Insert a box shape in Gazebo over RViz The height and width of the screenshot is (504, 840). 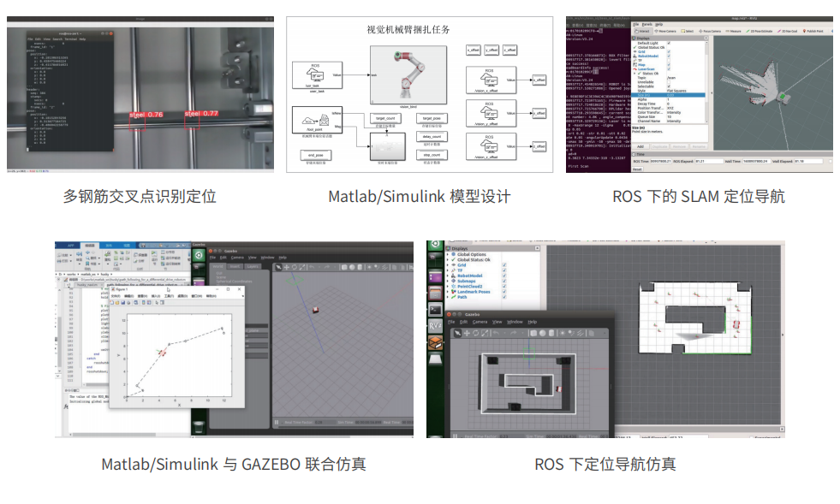click(x=533, y=333)
